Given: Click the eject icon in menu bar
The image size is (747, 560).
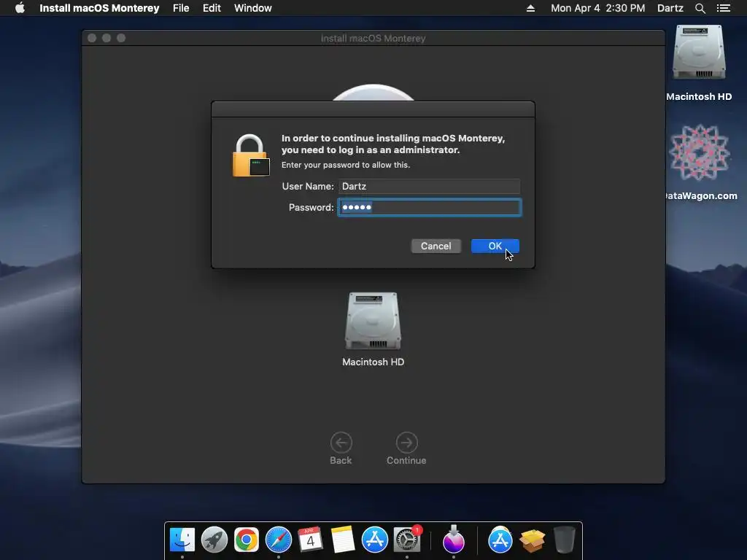Looking at the screenshot, I should [530, 8].
